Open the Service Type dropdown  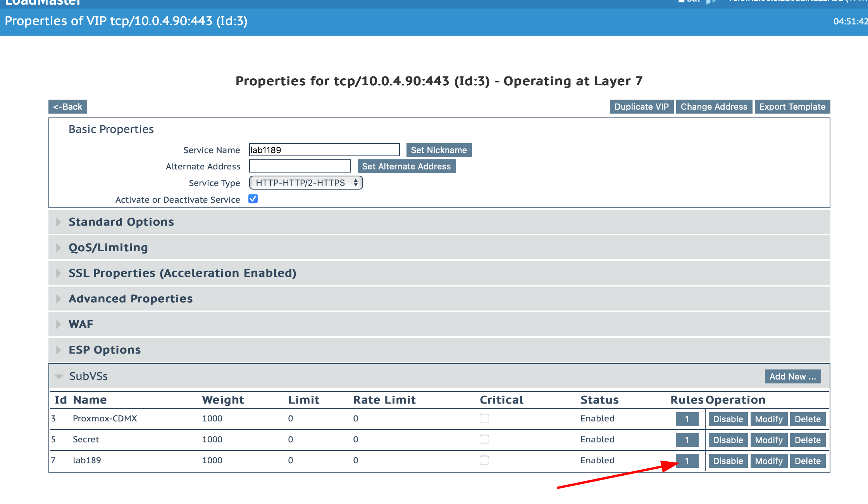306,183
